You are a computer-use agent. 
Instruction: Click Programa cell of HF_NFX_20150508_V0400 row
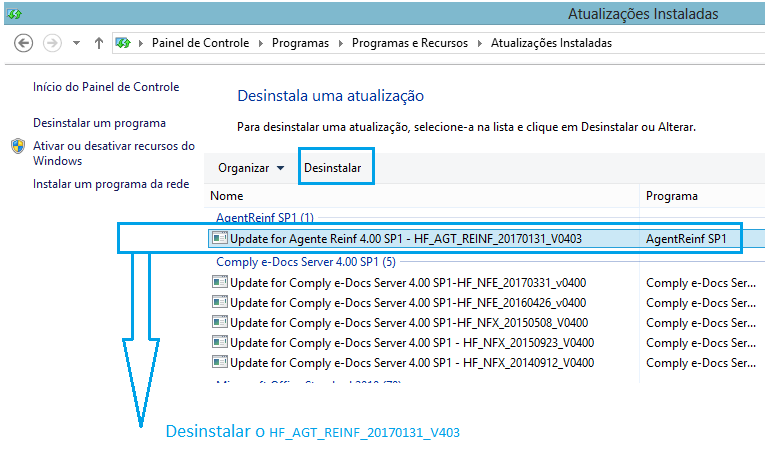(700, 323)
